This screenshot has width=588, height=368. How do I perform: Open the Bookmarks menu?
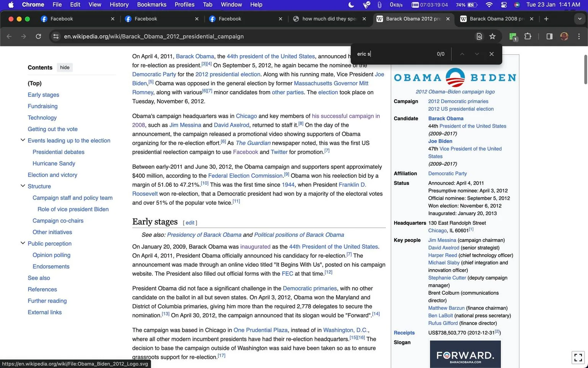[x=152, y=5]
